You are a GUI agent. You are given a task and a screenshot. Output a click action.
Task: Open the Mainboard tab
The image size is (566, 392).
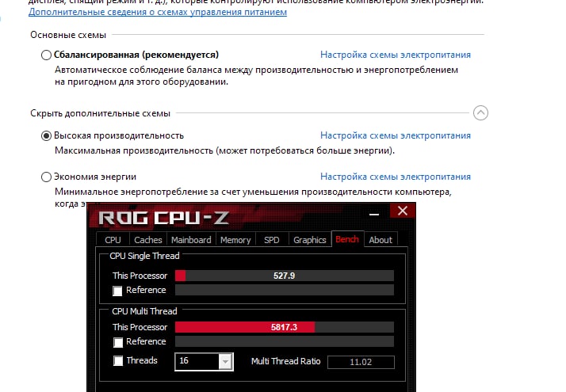tap(191, 240)
